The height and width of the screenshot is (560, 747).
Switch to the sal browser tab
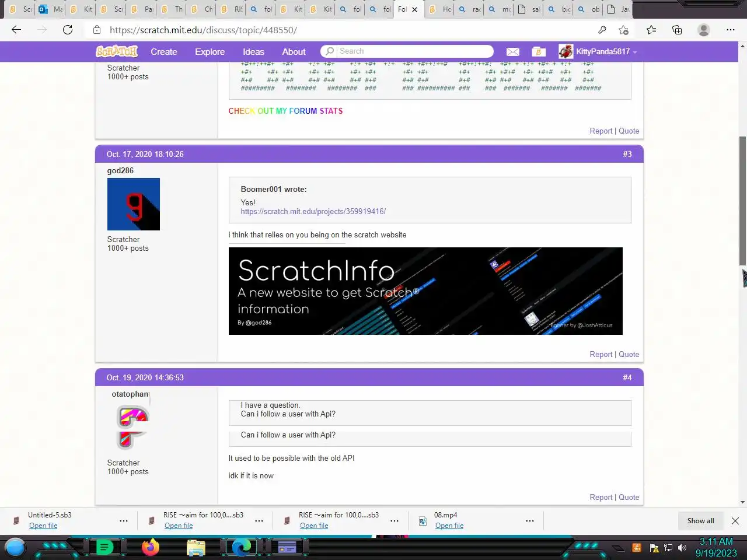(529, 9)
